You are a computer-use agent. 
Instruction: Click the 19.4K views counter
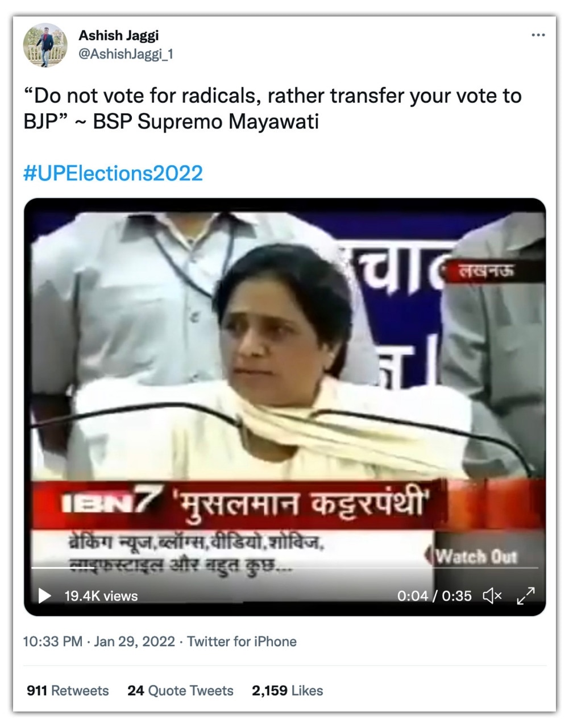point(101,596)
